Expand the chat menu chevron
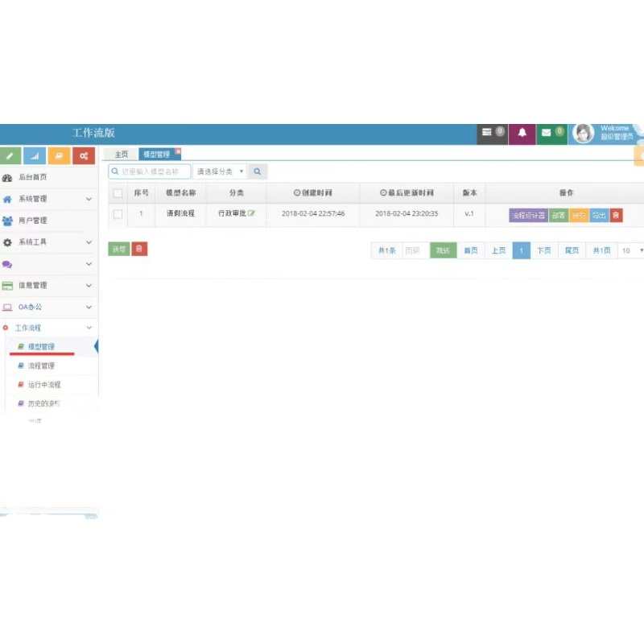 point(89,264)
